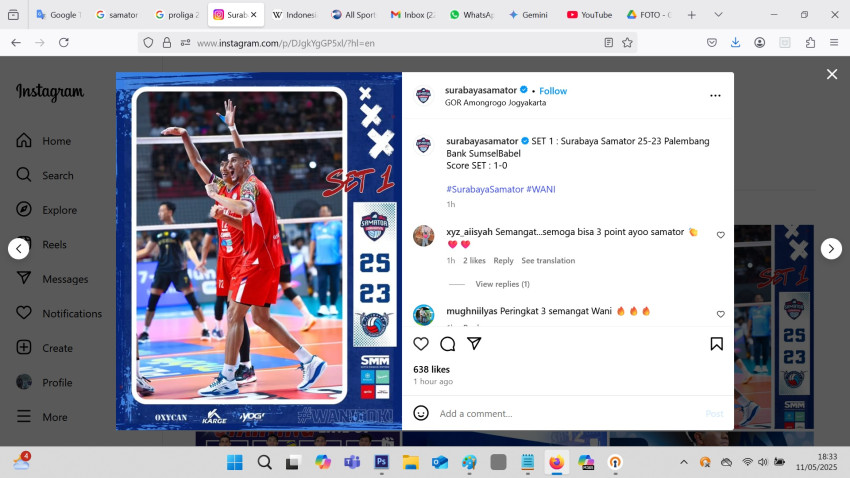Open #WANI hashtag
This screenshot has width=850, height=478.
click(x=541, y=189)
